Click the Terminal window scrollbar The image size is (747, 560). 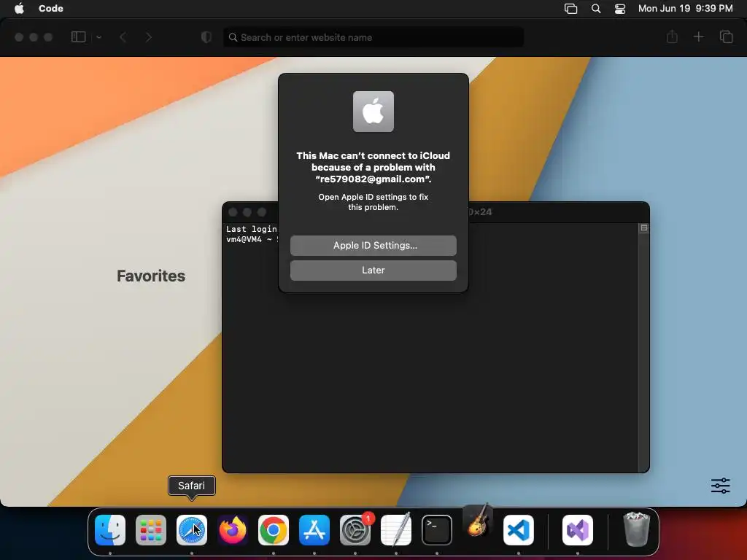pos(643,351)
